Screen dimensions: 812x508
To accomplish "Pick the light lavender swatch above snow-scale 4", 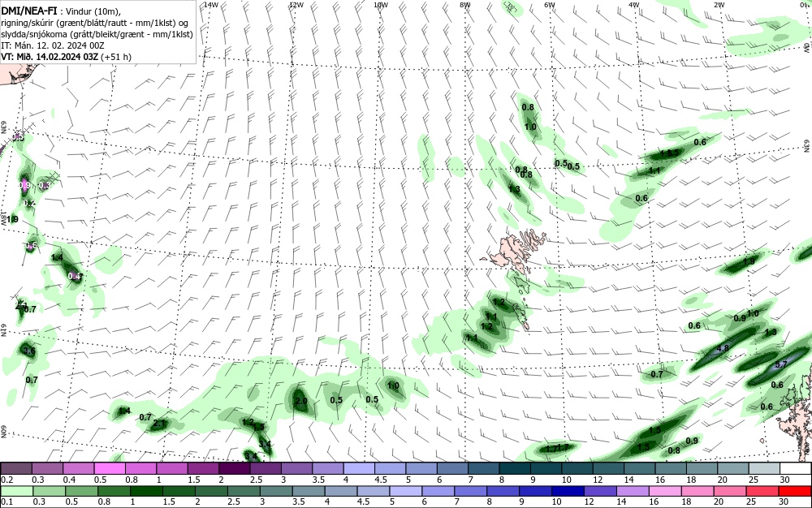I will (359, 469).
